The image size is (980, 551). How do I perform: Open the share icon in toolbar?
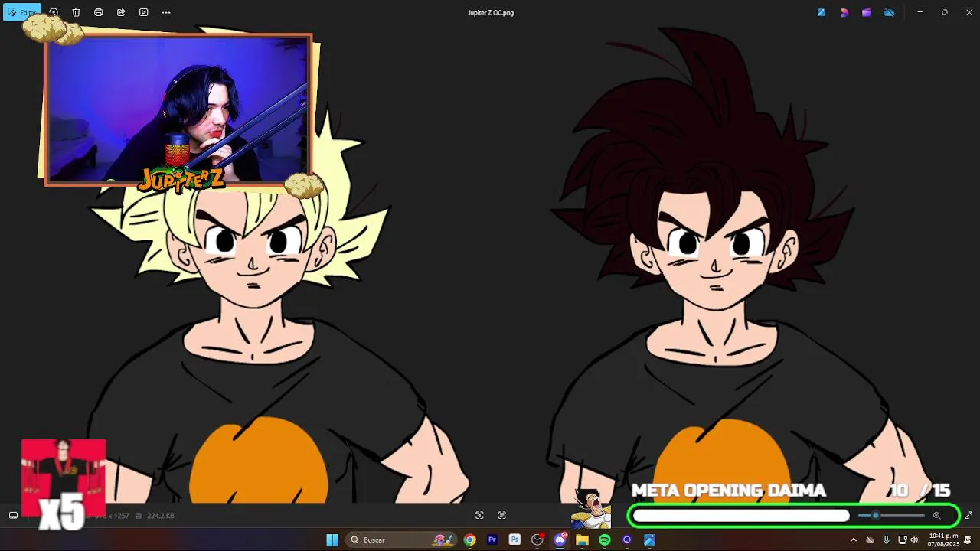[x=121, y=12]
